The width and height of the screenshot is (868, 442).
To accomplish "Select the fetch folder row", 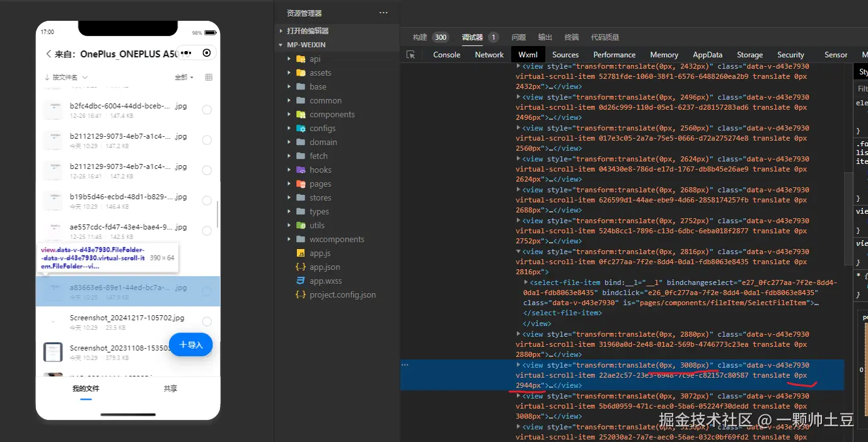I will click(x=337, y=156).
